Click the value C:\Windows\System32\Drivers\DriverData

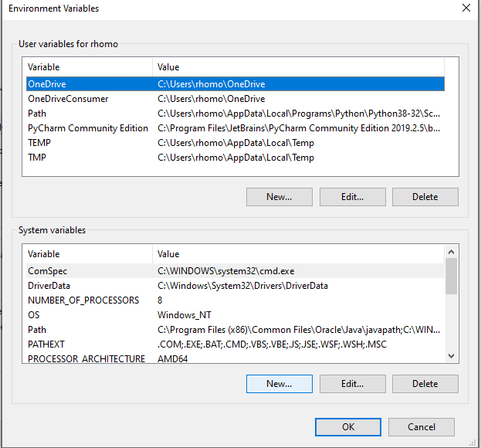click(242, 286)
